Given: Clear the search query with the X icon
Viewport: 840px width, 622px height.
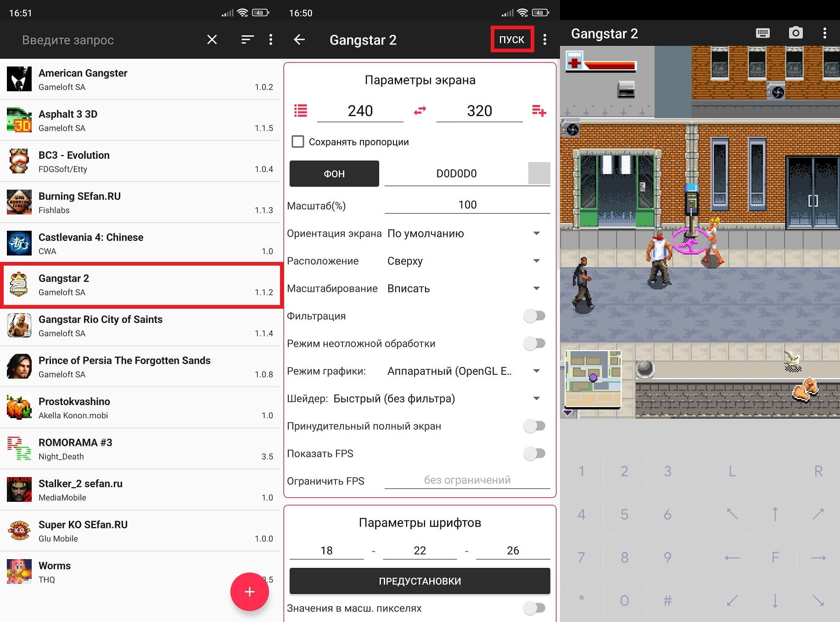Looking at the screenshot, I should [x=212, y=40].
